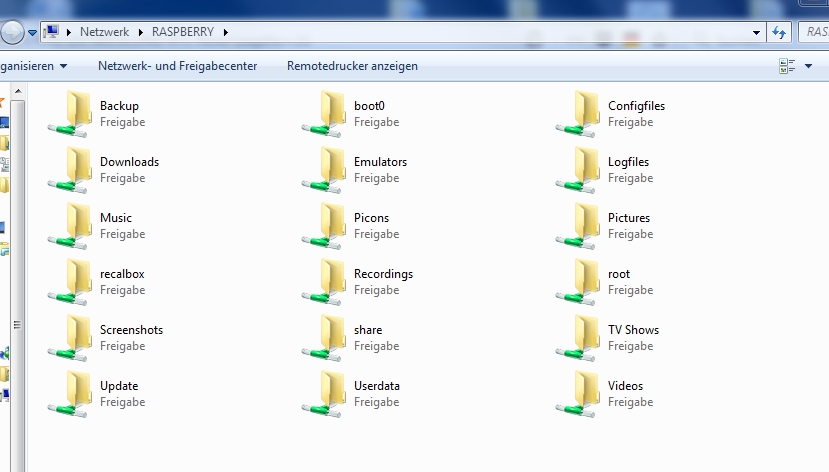
Task: Expand the arrow before Netzwerk in breadcrumb
Action: pos(69,32)
